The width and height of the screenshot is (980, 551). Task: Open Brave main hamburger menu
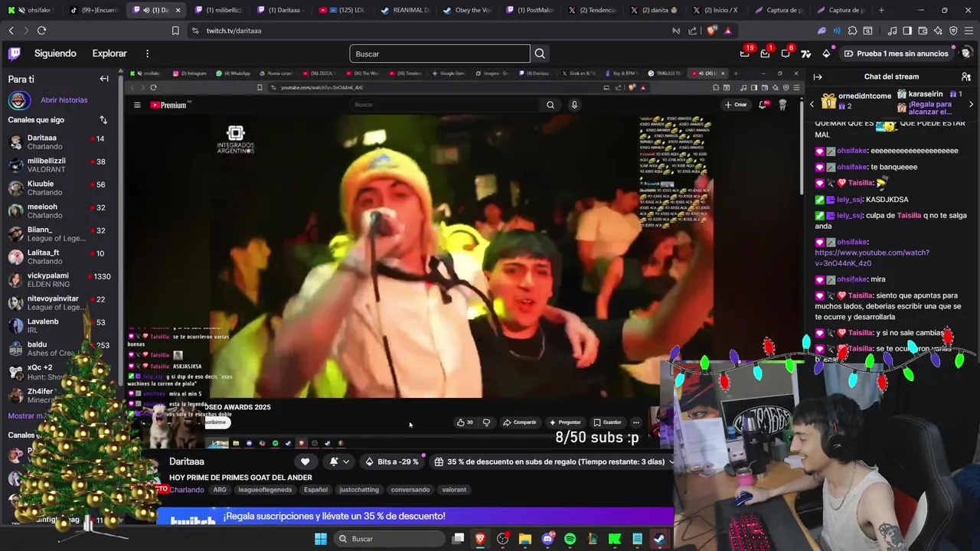(969, 31)
